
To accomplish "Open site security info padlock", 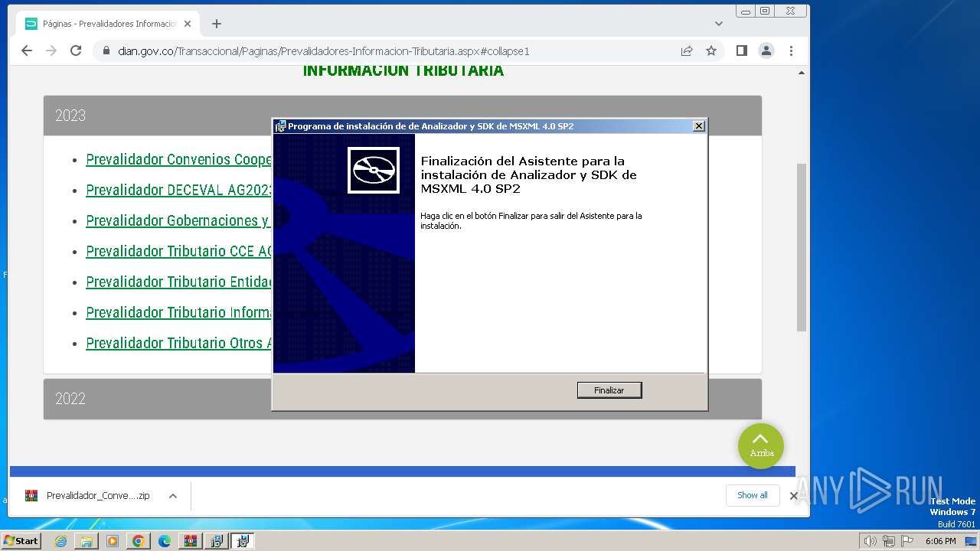I will click(x=106, y=51).
